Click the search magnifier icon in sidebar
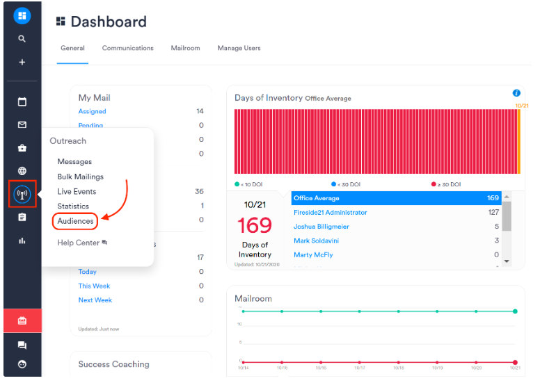 (x=22, y=39)
